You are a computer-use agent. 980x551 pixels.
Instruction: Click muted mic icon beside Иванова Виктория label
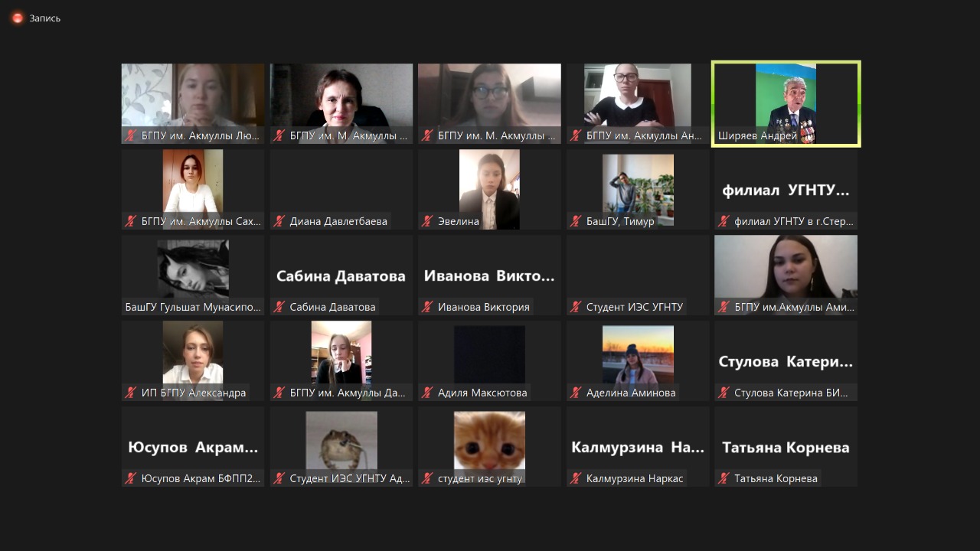[x=427, y=307]
